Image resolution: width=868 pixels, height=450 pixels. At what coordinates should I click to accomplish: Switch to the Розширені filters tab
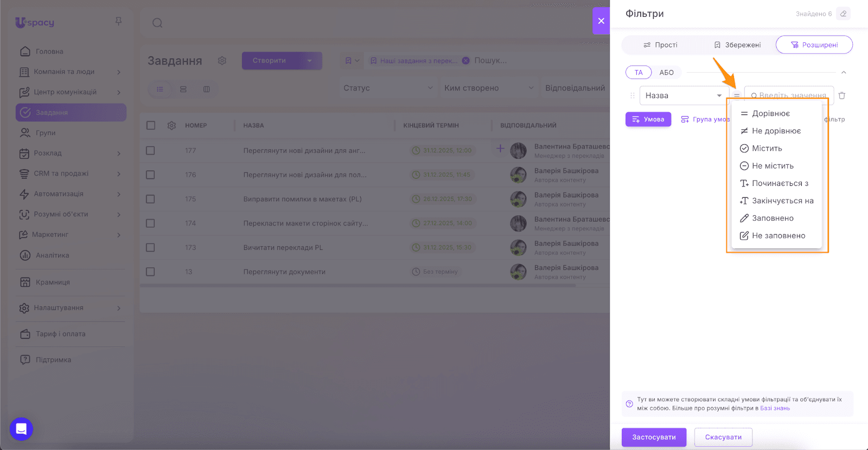[814, 45]
